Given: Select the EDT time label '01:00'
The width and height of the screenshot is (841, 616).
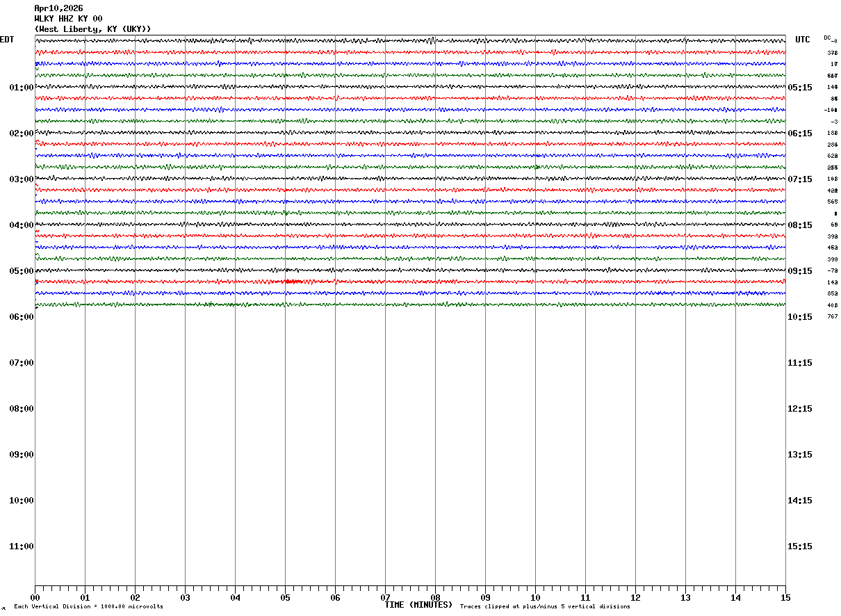Looking at the screenshot, I should [x=22, y=88].
